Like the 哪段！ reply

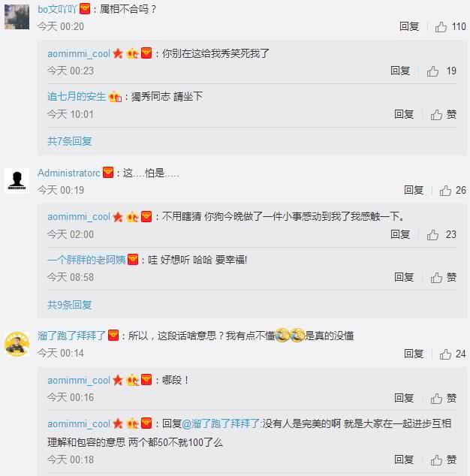tap(443, 398)
